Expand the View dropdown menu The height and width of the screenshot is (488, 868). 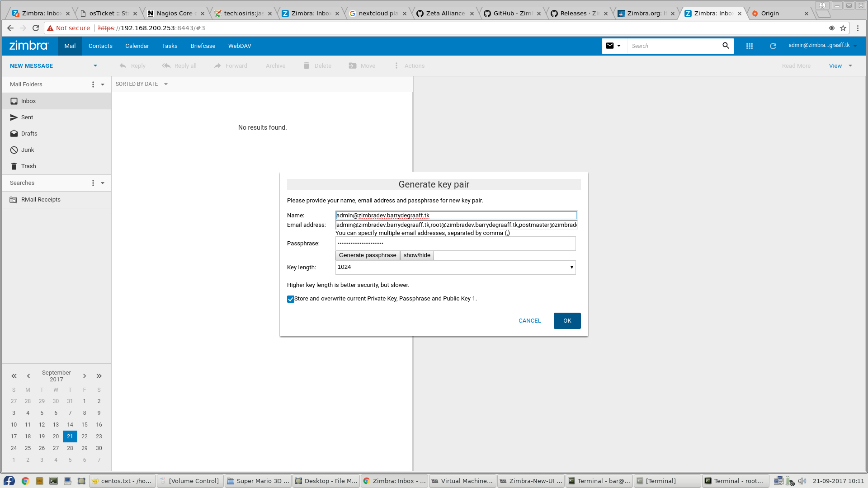[850, 66]
